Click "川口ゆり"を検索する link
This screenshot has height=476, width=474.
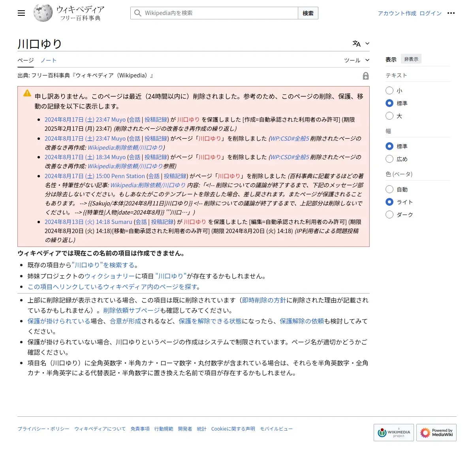(103, 265)
